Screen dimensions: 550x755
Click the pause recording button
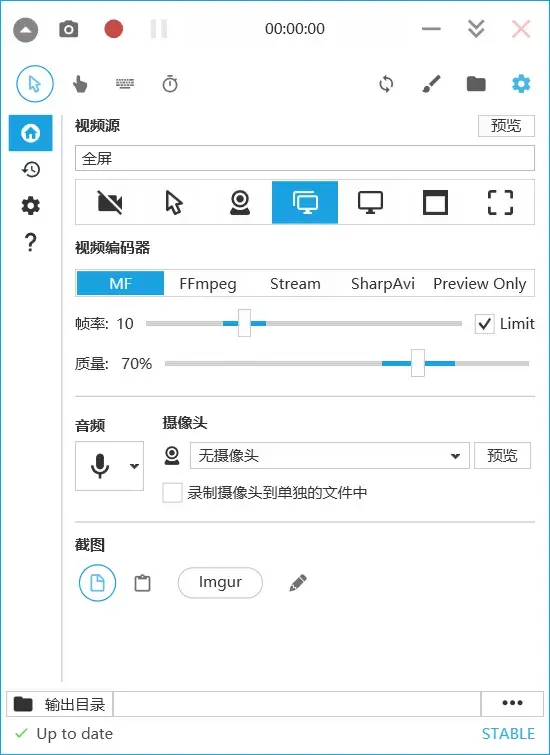[x=159, y=29]
